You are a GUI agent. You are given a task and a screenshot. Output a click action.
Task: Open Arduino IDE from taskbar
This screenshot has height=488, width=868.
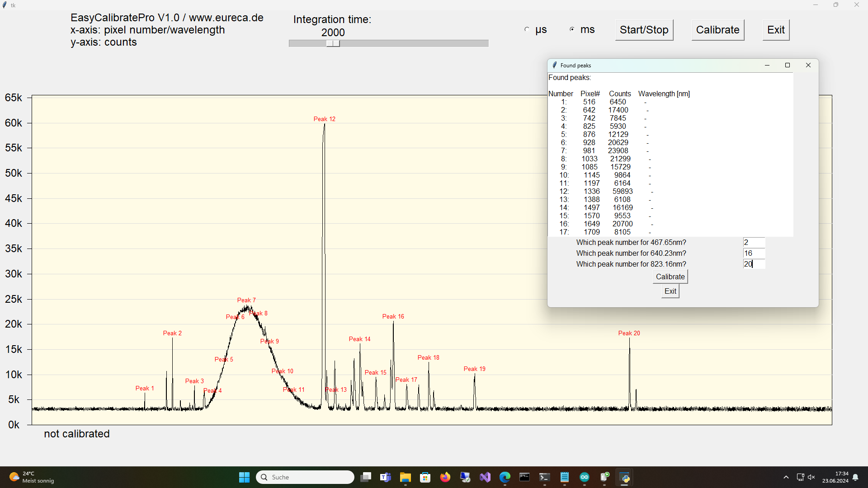(585, 477)
